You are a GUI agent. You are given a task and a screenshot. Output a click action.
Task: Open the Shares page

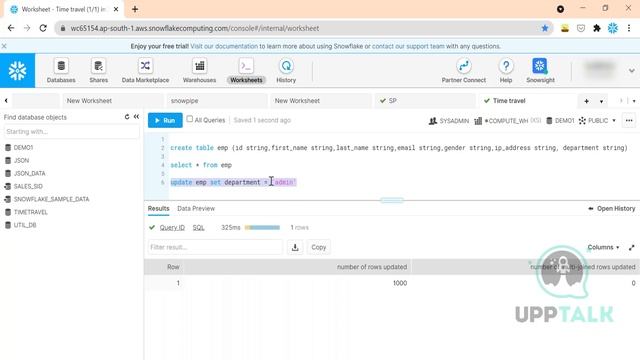click(x=98, y=71)
